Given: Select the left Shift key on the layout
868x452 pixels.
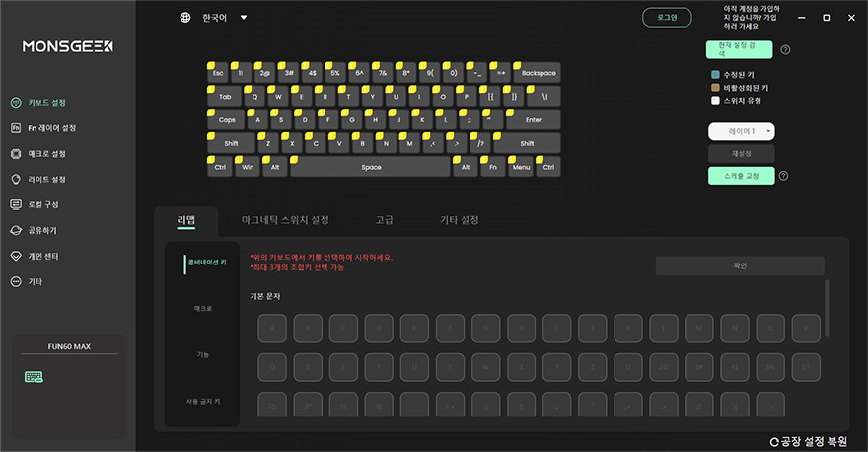Looking at the screenshot, I should tap(231, 143).
